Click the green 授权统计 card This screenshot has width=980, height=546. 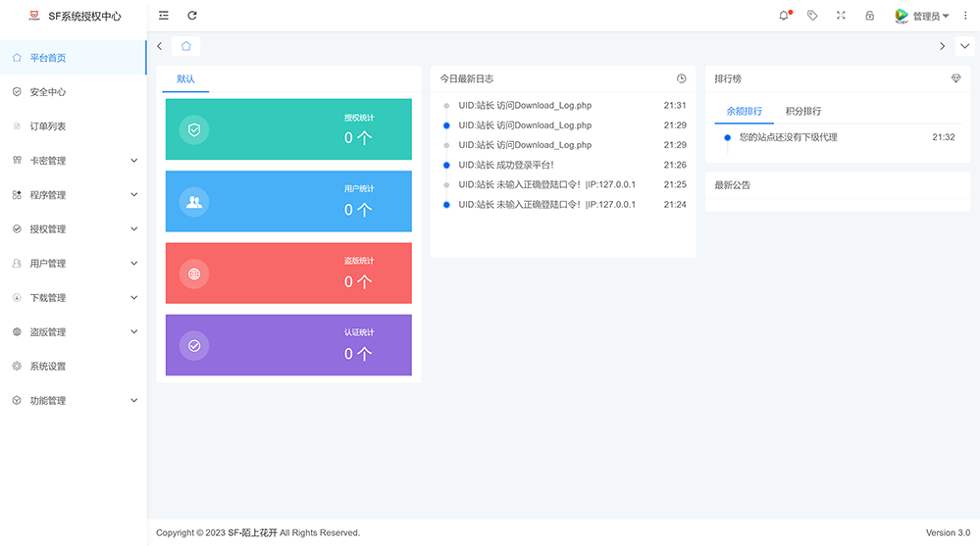288,129
